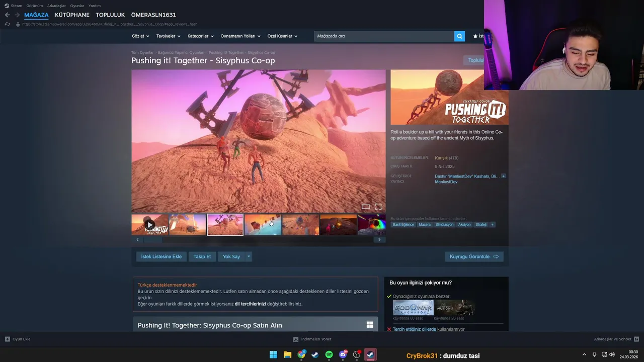The height and width of the screenshot is (362, 644).
Task: Open the Göz at dropdown
Action: tap(140, 36)
